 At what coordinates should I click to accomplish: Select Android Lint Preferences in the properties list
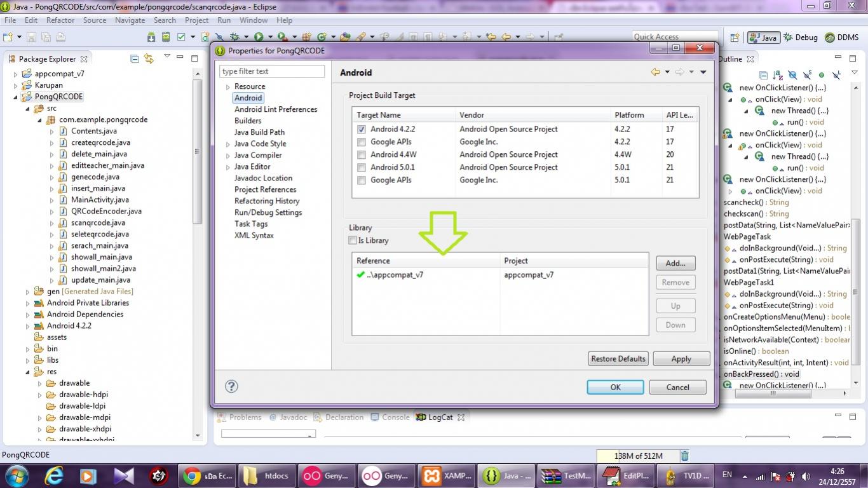coord(276,109)
